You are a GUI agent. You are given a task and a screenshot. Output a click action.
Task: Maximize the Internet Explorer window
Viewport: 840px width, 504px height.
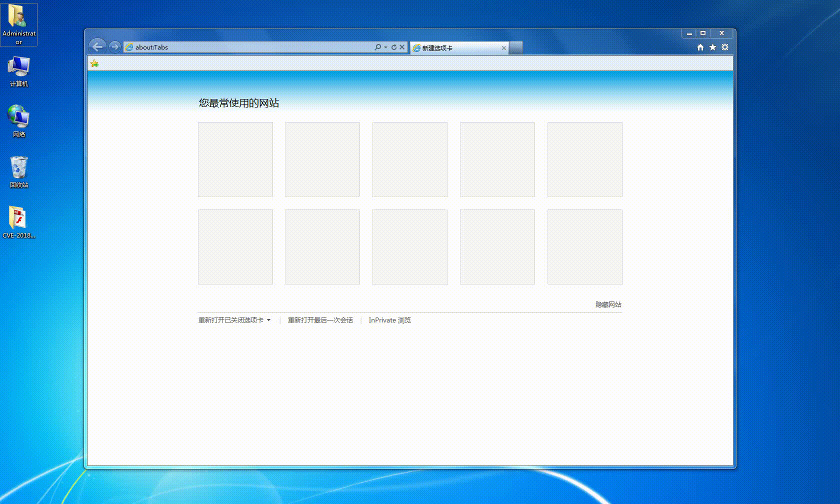click(x=702, y=33)
